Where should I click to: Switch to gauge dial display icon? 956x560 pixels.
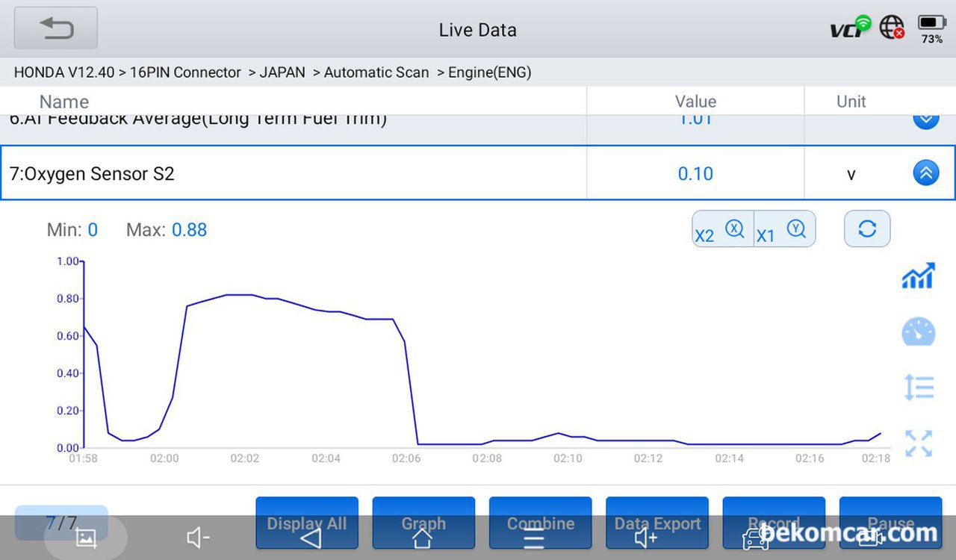point(919,332)
